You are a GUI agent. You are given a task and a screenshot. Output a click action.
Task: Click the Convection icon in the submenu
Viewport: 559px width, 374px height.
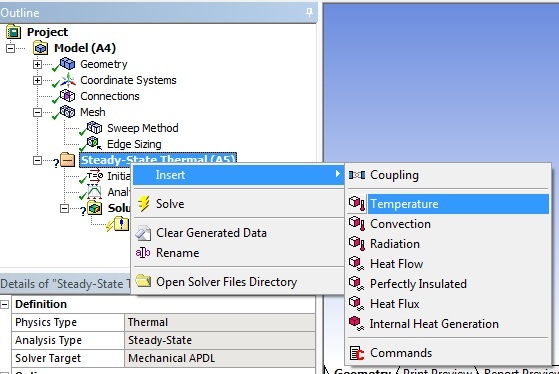click(357, 224)
